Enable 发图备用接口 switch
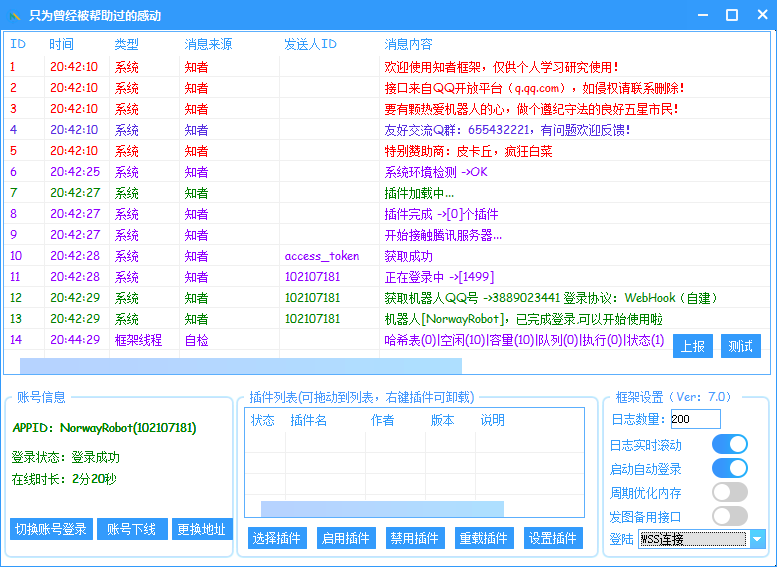 (x=729, y=516)
